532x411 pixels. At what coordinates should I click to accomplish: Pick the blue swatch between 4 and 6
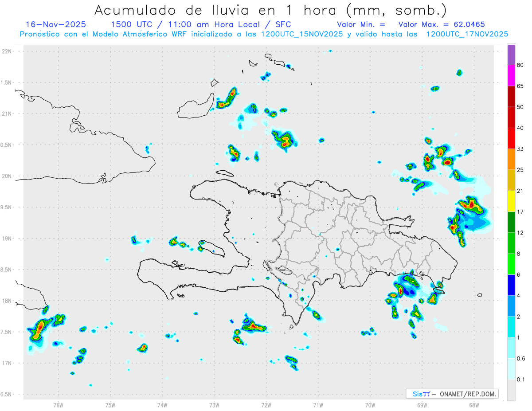pyautogui.click(x=511, y=285)
